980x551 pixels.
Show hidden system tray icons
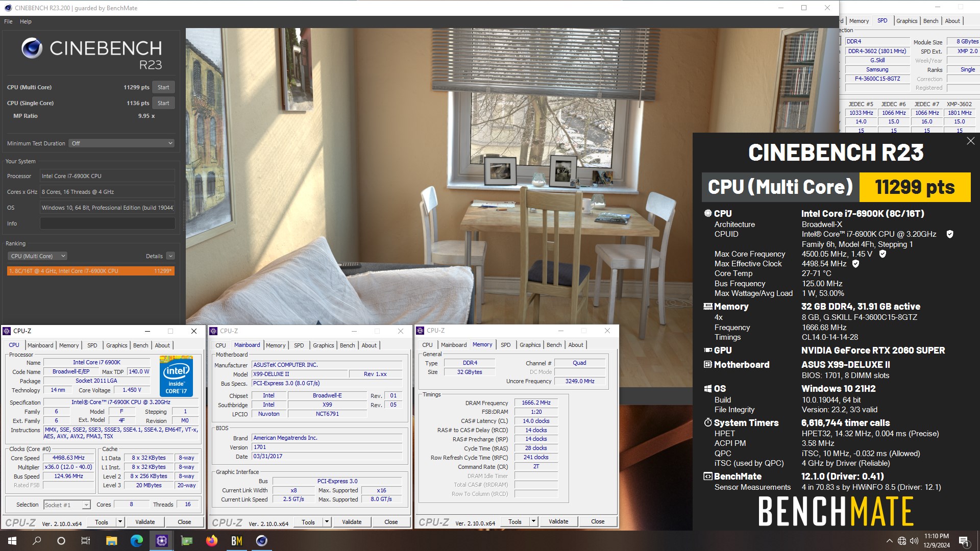[889, 541]
